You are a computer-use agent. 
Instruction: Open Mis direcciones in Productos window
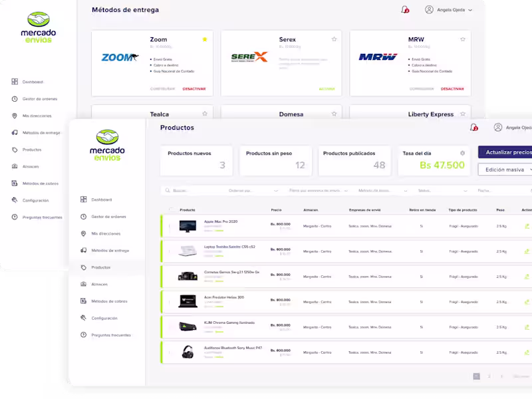coord(106,233)
